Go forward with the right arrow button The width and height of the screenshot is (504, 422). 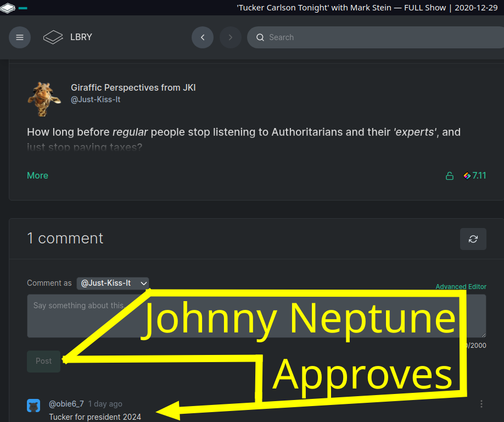[231, 37]
